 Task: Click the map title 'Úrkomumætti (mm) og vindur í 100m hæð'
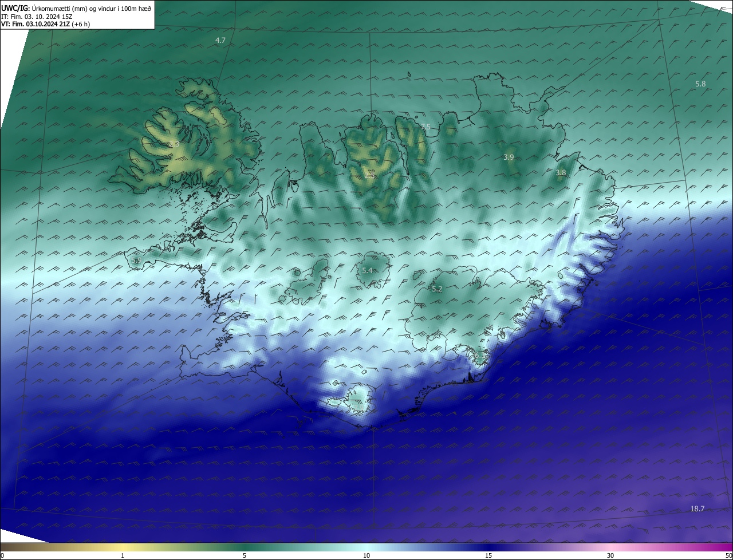click(92, 8)
